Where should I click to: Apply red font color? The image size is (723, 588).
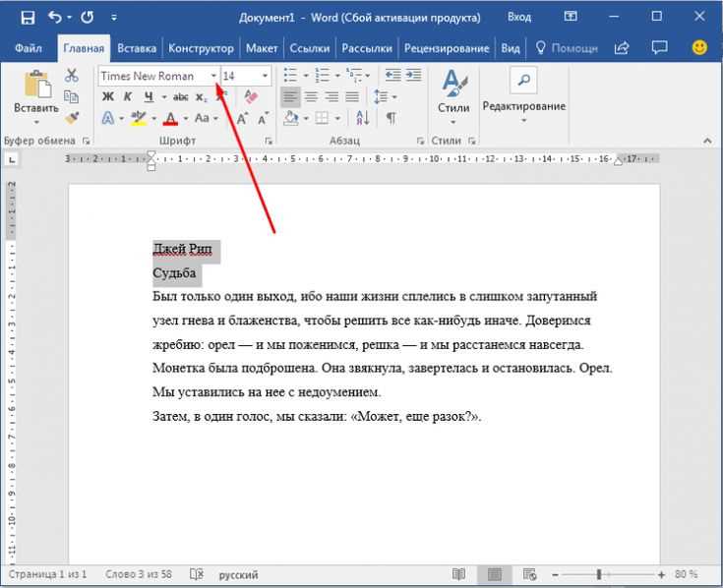pos(170,118)
